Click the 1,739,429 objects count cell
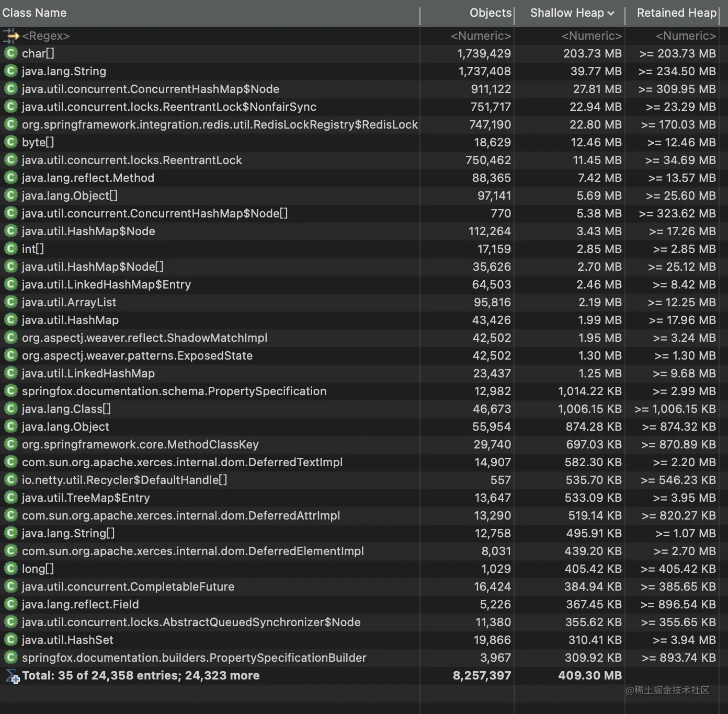728x714 pixels. coord(484,53)
